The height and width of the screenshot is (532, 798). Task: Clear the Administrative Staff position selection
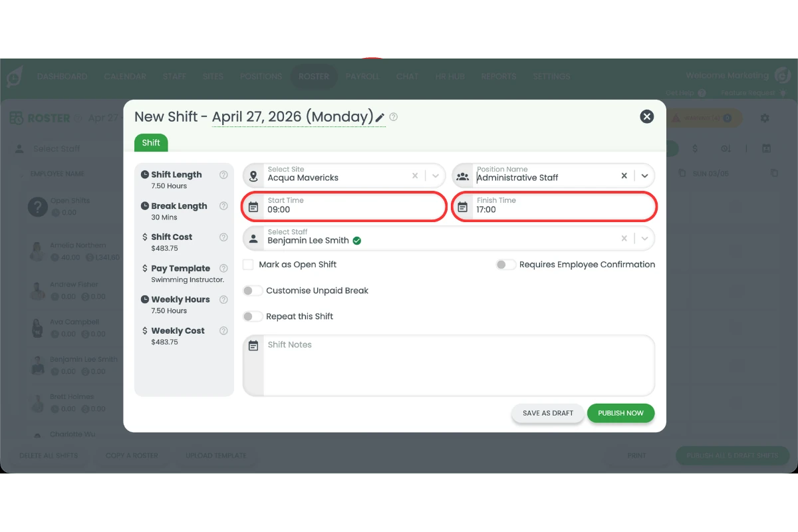pos(624,176)
